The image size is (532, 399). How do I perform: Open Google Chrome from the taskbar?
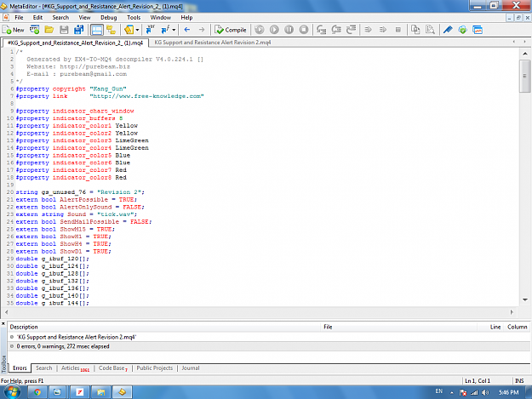37,392
